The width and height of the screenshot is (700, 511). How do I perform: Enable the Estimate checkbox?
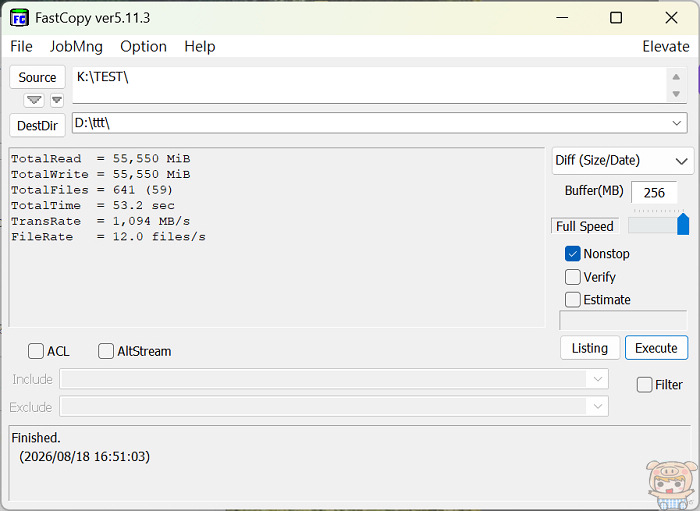point(573,299)
